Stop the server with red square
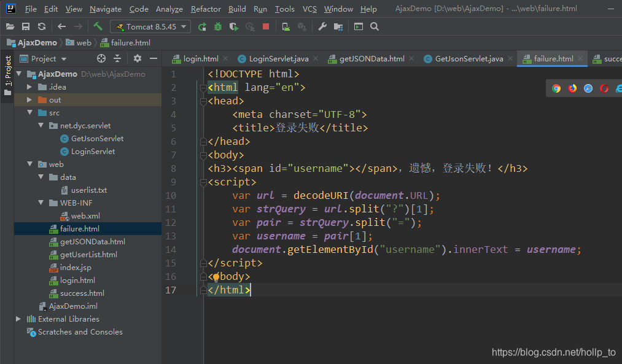622x364 pixels. [266, 26]
